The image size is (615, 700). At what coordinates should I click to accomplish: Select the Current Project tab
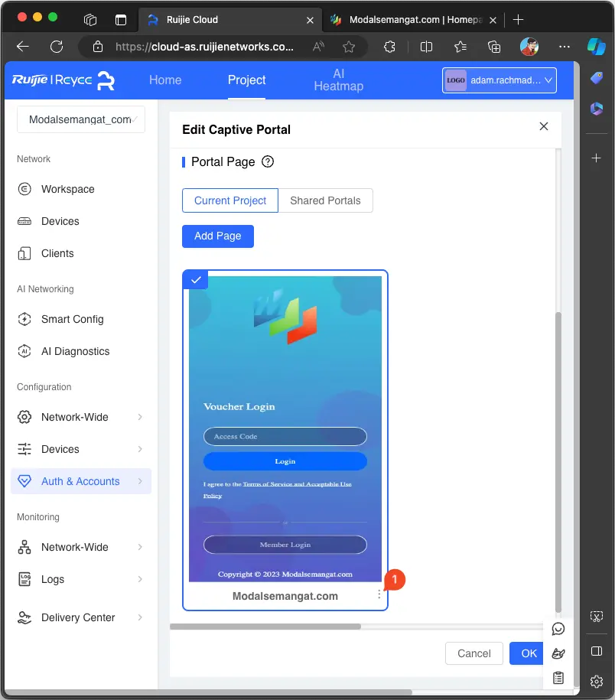230,200
